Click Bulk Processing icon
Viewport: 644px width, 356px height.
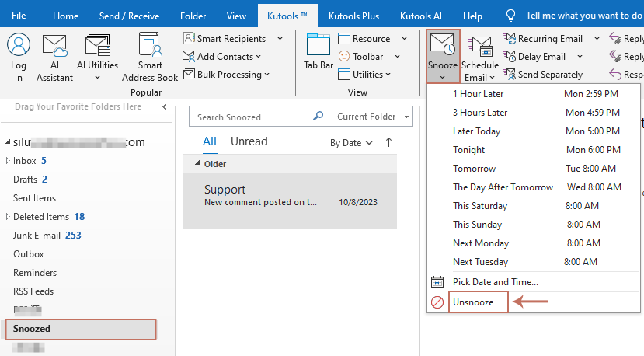[189, 75]
